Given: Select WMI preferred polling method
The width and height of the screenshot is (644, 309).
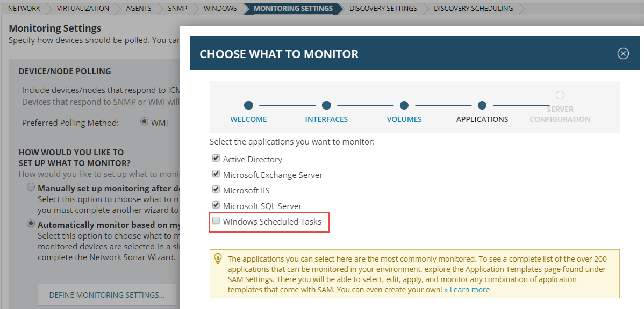Looking at the screenshot, I should (144, 122).
